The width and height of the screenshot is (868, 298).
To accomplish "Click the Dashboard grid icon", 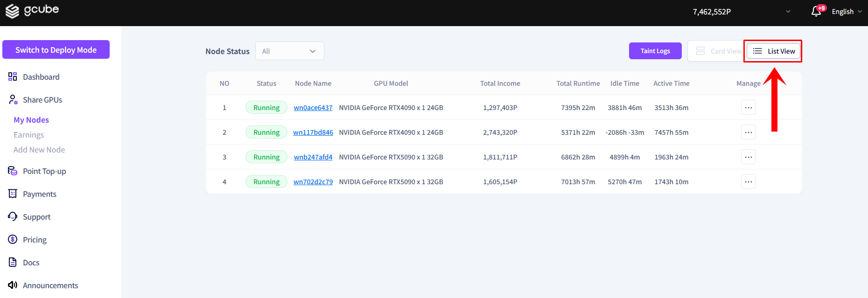I will click(13, 76).
